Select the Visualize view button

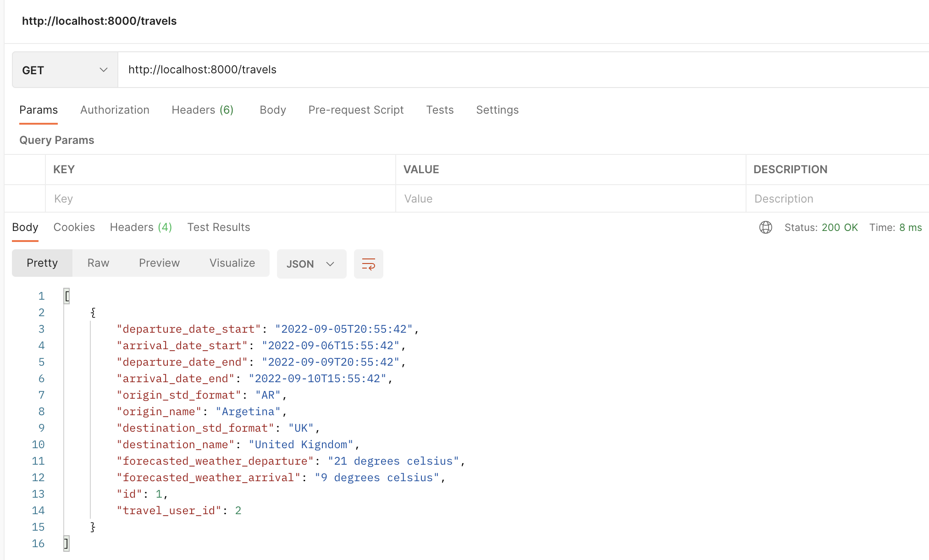(x=232, y=263)
